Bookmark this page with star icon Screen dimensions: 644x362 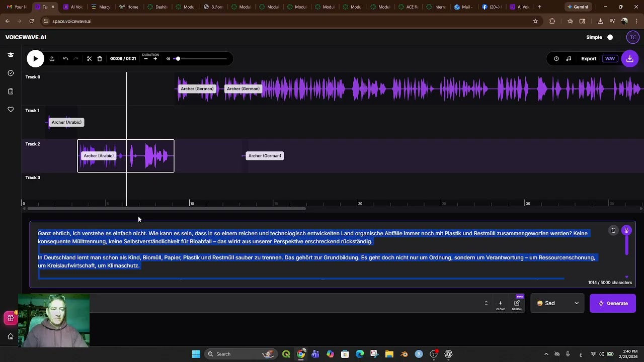pos(535,21)
